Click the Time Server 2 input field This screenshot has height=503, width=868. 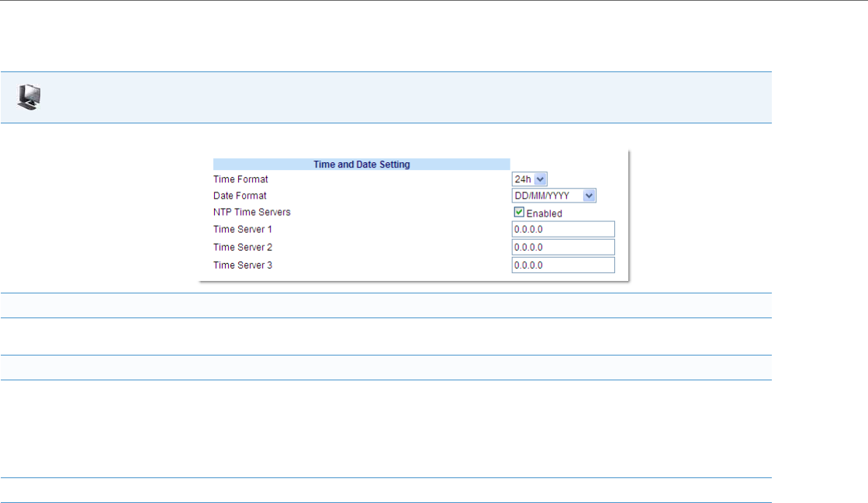(563, 247)
